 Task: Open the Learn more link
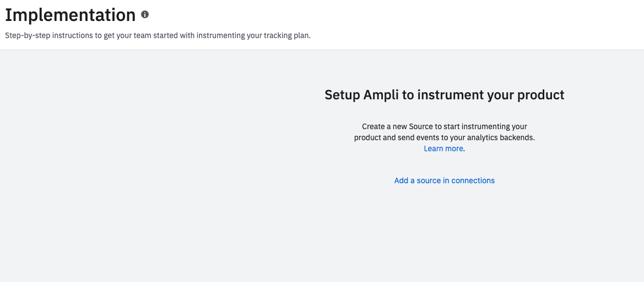(443, 149)
